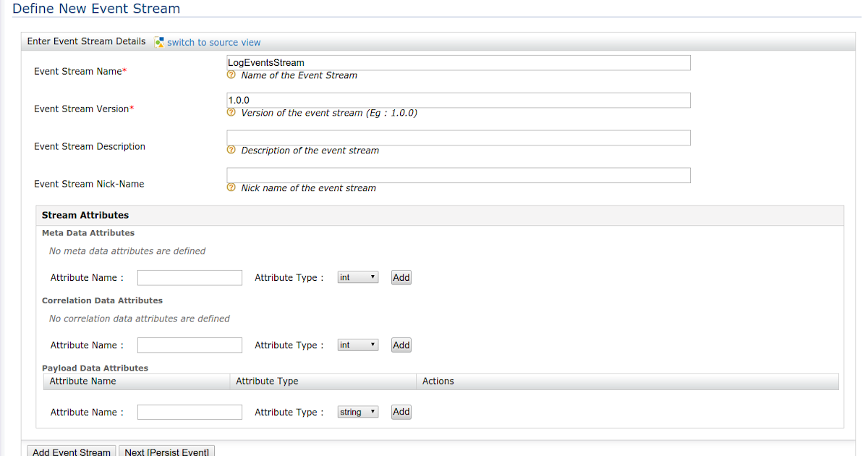
Task: Click the Meta Data Attribute Name text box
Action: [189, 277]
